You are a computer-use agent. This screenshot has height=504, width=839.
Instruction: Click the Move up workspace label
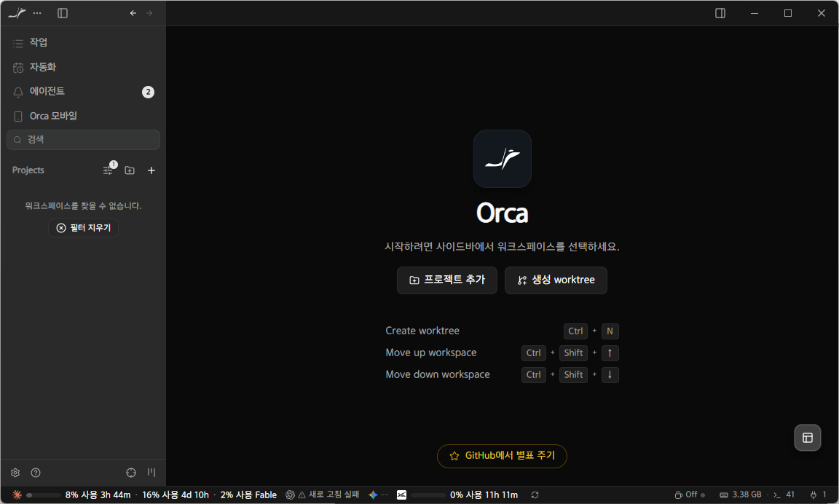(x=430, y=353)
